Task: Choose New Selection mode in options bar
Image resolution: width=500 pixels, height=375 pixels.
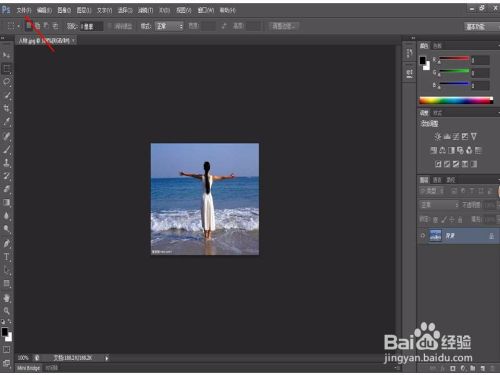Action: click(29, 26)
